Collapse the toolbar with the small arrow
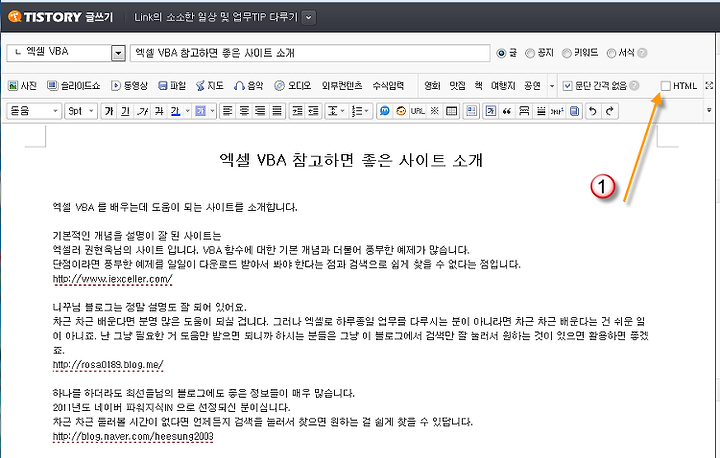Image resolution: width=720 pixels, height=458 pixels. point(709,110)
